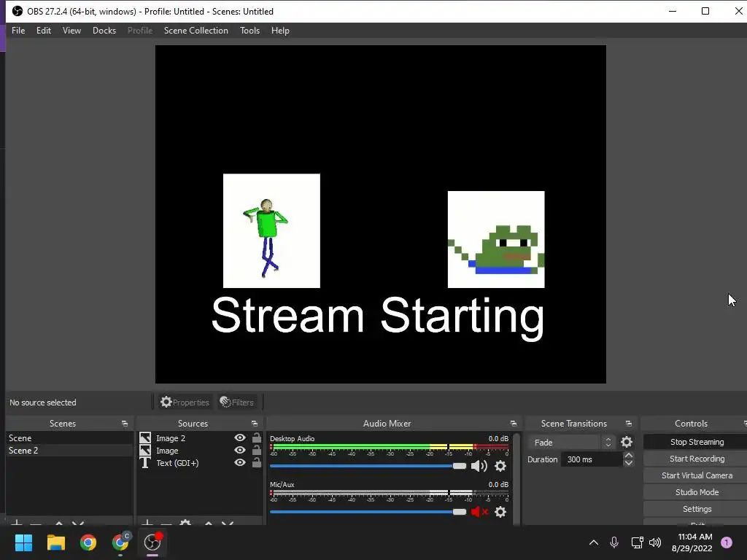This screenshot has height=560, width=747.
Task: Click the Mic/Aux volume slider handle
Action: click(460, 512)
